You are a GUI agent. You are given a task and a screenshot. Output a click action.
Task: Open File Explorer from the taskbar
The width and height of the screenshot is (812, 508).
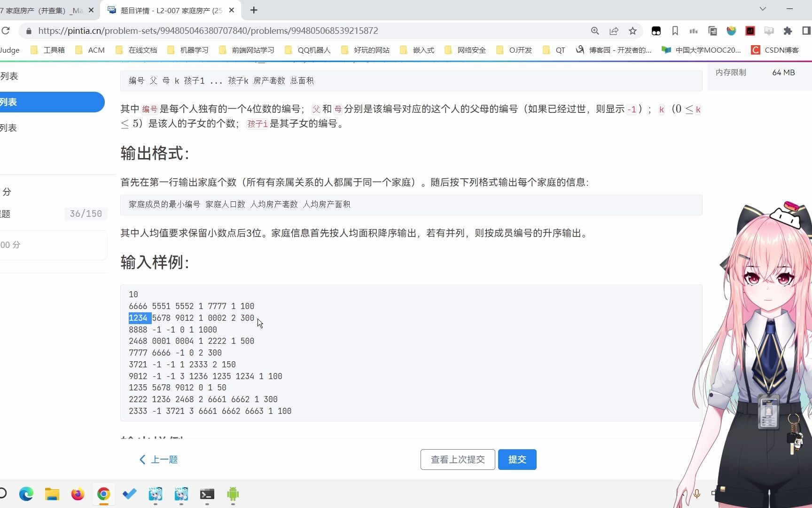[52, 494]
